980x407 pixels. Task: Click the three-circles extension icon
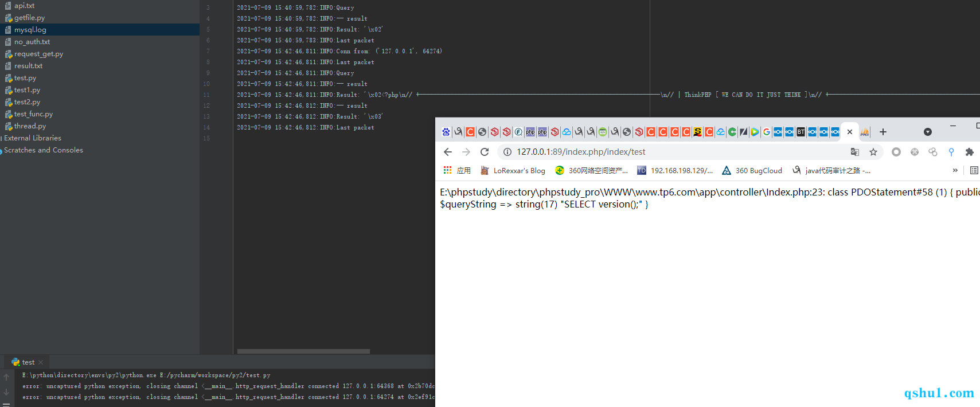pos(933,152)
